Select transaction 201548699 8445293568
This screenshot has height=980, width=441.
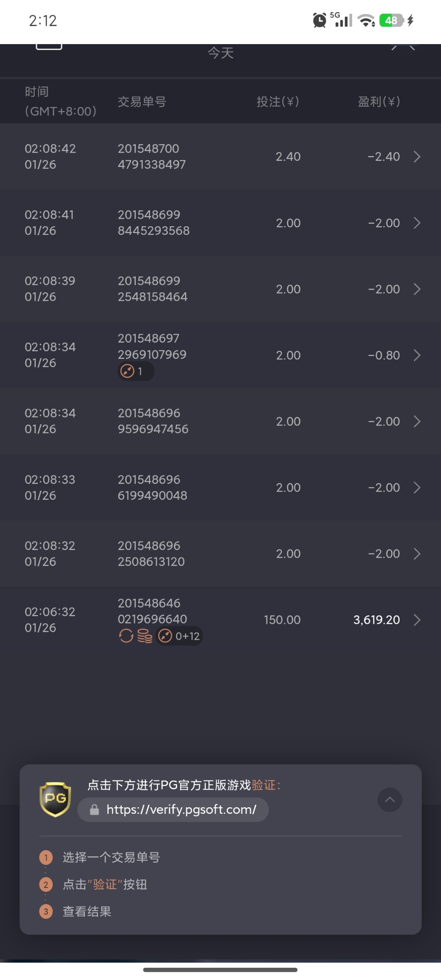154,223
